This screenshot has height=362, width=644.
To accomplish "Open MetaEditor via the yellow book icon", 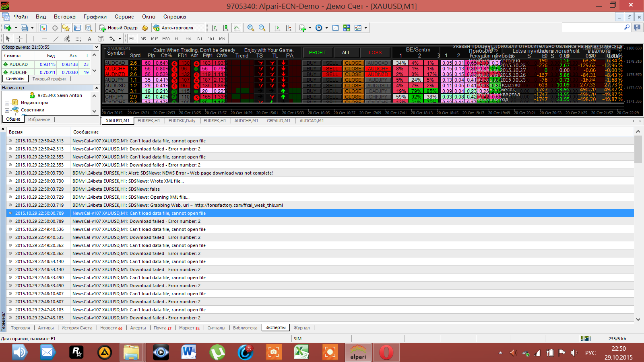I will (x=145, y=28).
